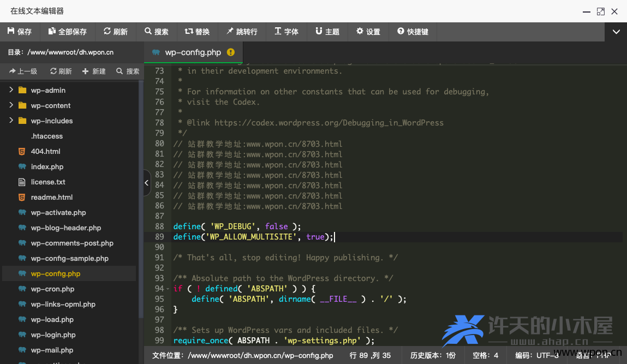Open the Settings (设置) gear

(368, 32)
